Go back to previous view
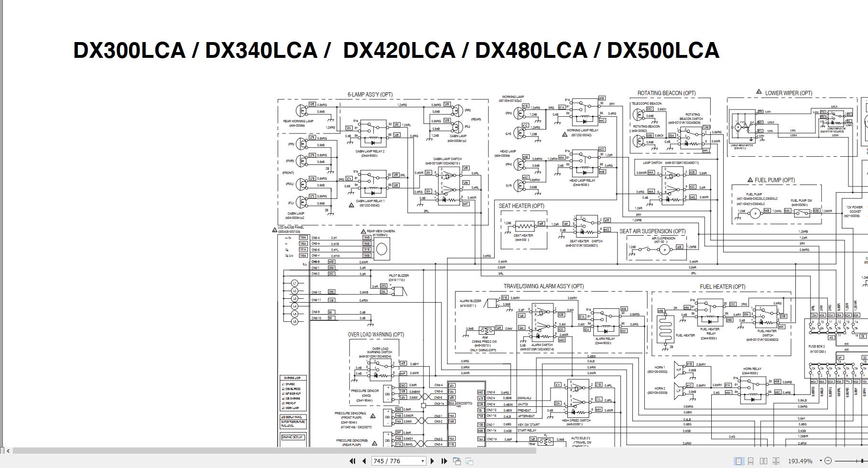 tap(457, 461)
